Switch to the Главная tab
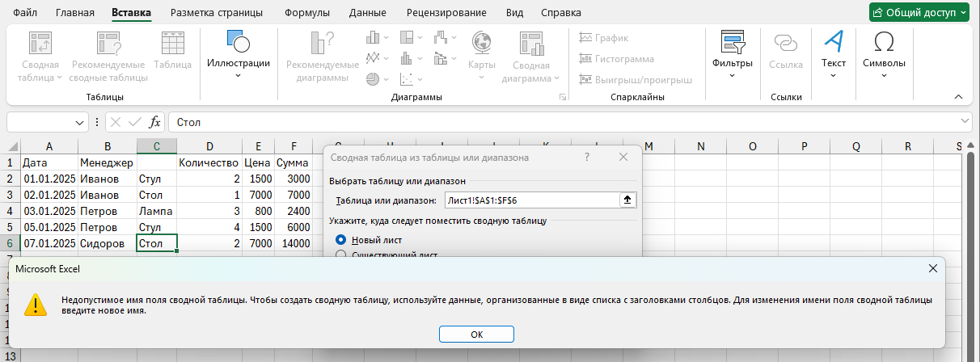980x362 pixels. coord(75,13)
